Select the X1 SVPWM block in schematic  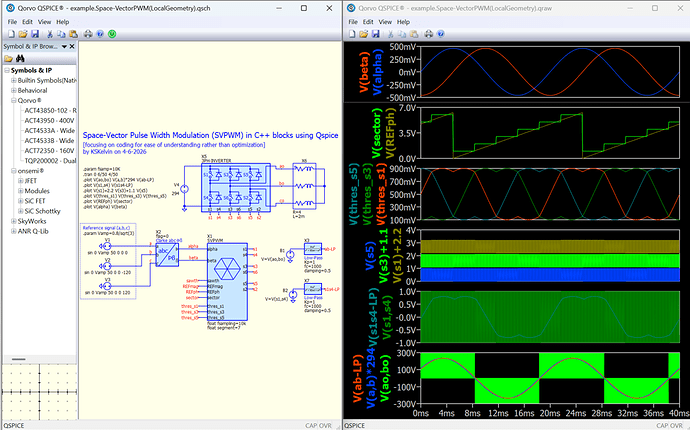227,282
